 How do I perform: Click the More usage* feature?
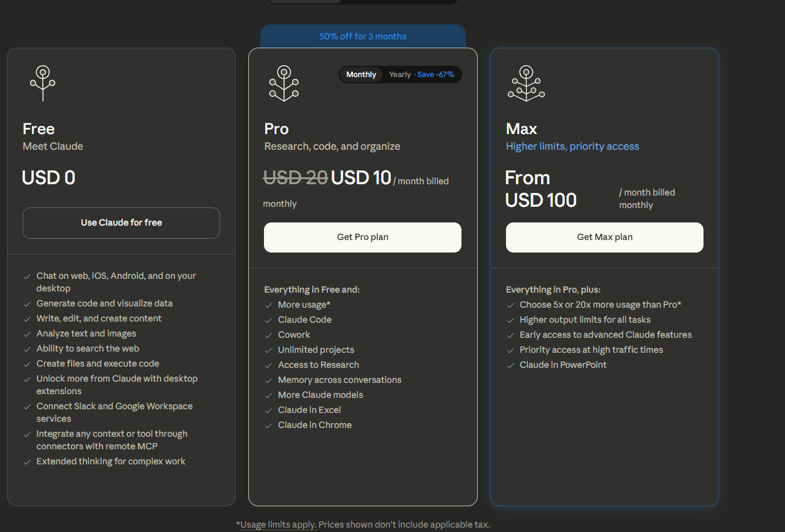point(304,305)
